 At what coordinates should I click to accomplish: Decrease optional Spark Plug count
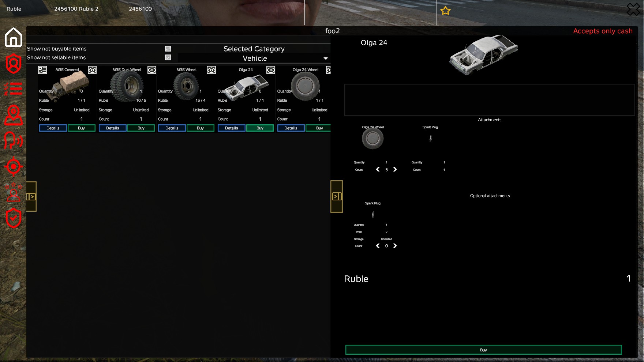click(x=378, y=246)
